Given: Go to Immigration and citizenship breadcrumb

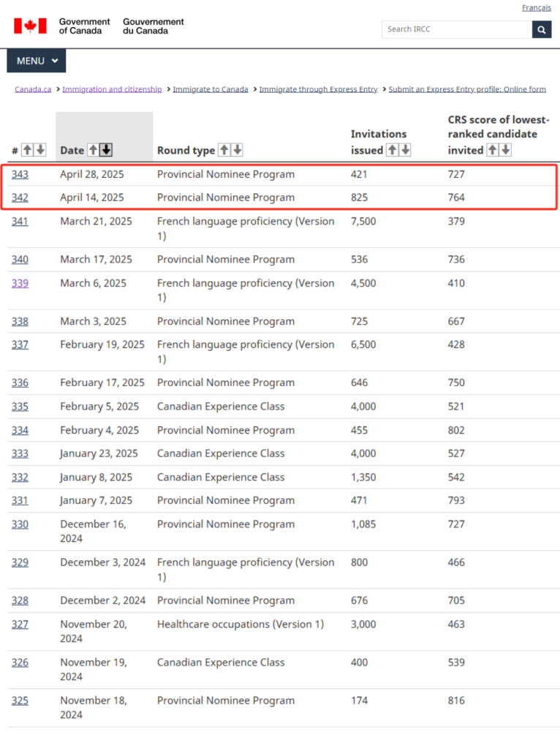Looking at the screenshot, I should tap(112, 89).
